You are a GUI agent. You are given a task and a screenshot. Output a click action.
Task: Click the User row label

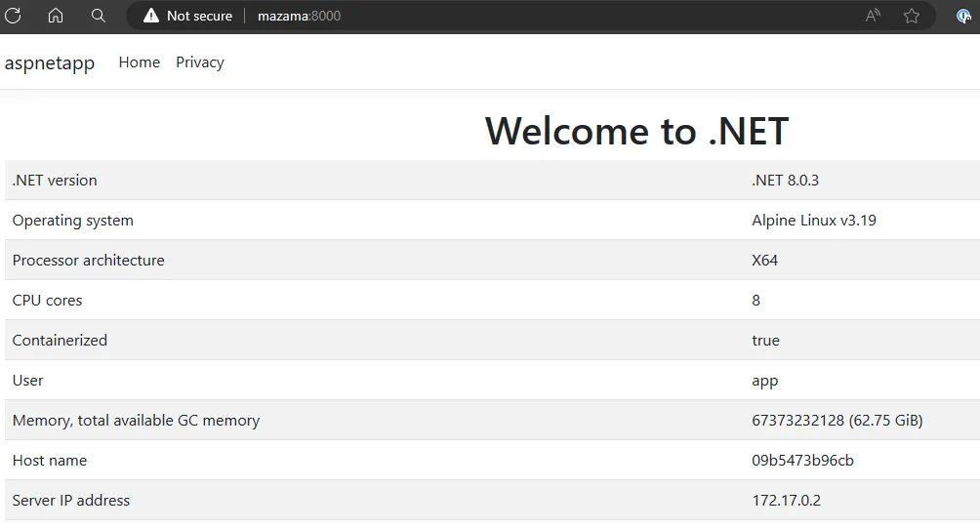(x=27, y=381)
